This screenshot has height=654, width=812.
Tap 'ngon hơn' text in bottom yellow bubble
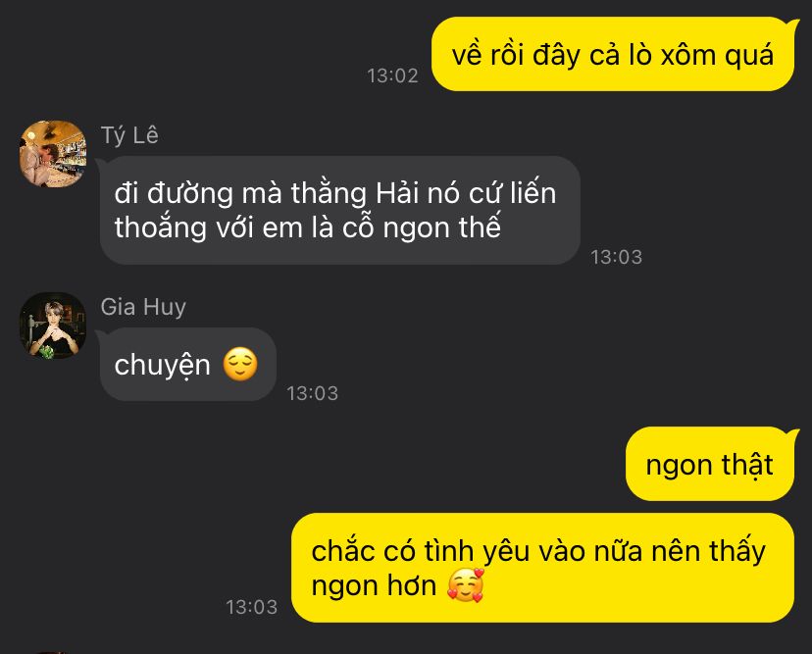(374, 586)
